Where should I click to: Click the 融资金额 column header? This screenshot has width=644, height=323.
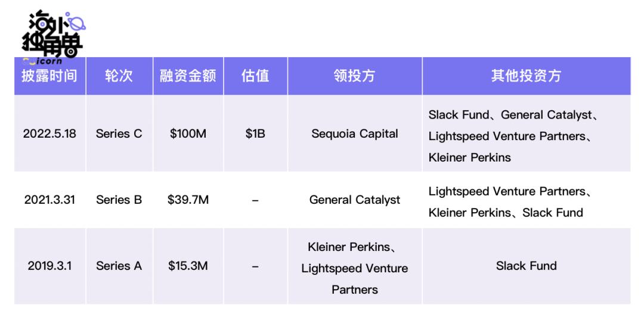click(188, 76)
